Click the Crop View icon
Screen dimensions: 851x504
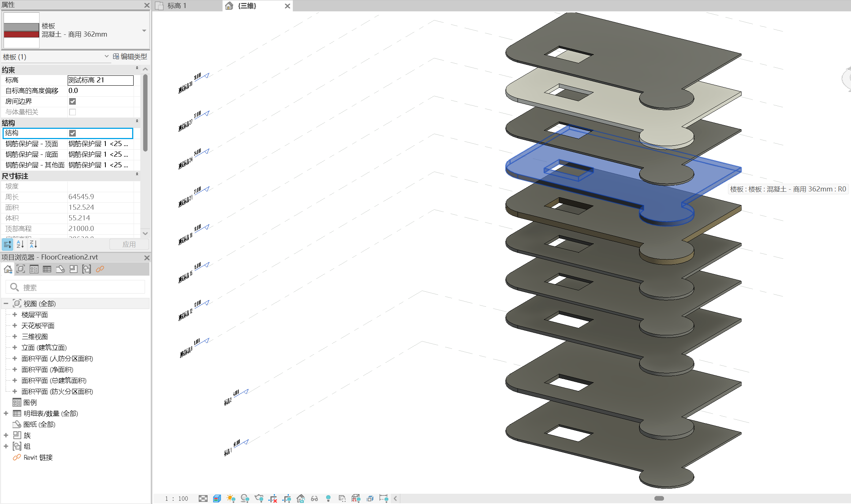tap(273, 499)
